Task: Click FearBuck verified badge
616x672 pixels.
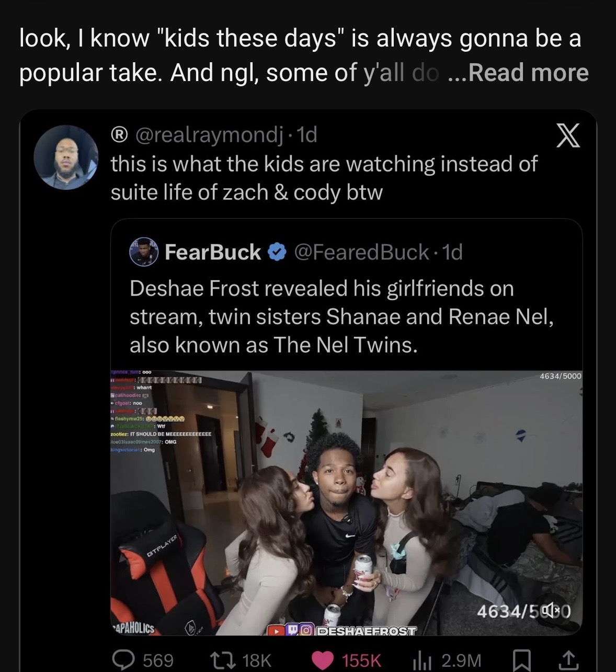Action: pos(277,253)
